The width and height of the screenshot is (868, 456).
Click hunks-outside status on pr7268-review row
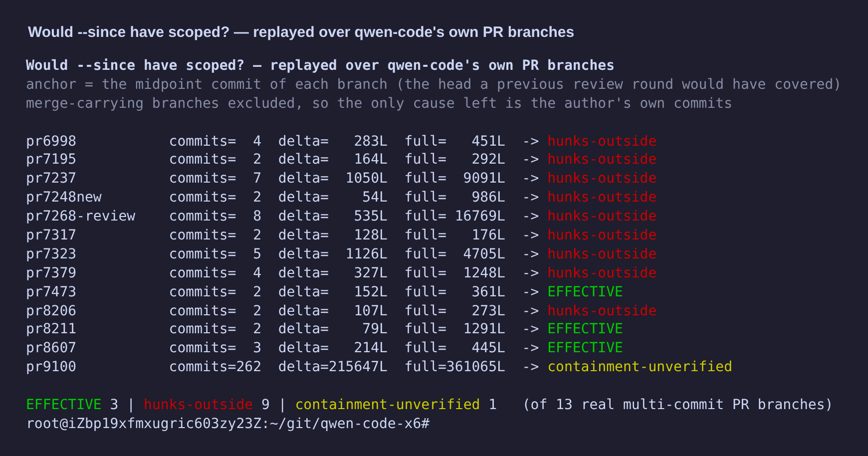(602, 216)
